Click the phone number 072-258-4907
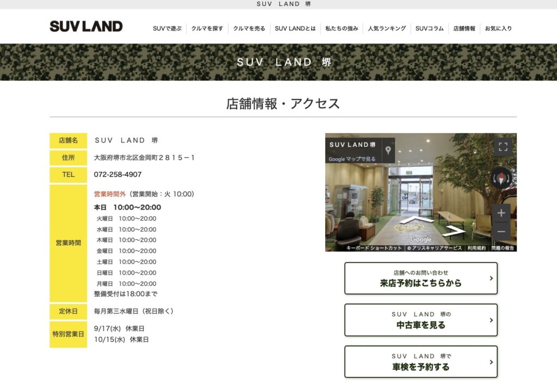 [117, 175]
